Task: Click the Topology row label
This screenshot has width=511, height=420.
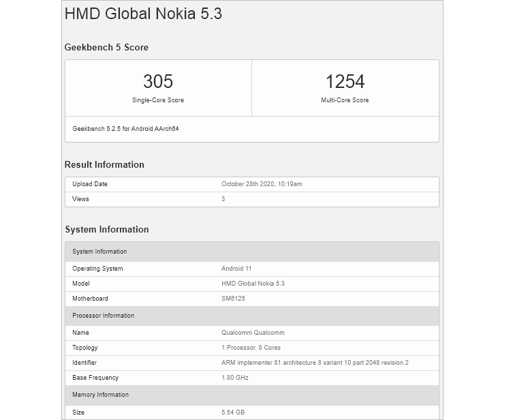Action: click(x=84, y=348)
